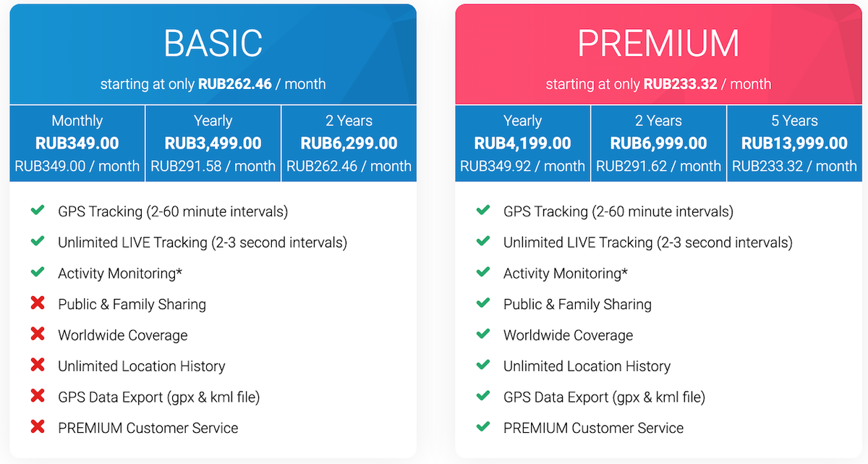868x464 pixels.
Task: Choose Basic 2 Years RUB6,299.00 option
Action: pos(349,143)
